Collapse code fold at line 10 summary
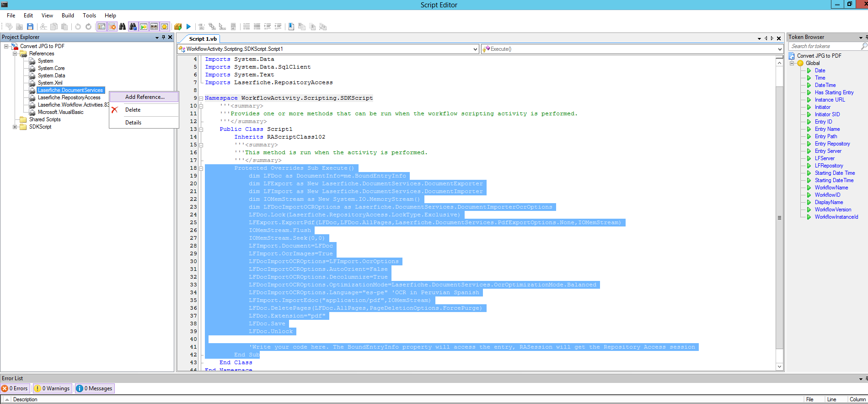The image size is (868, 404). (201, 106)
